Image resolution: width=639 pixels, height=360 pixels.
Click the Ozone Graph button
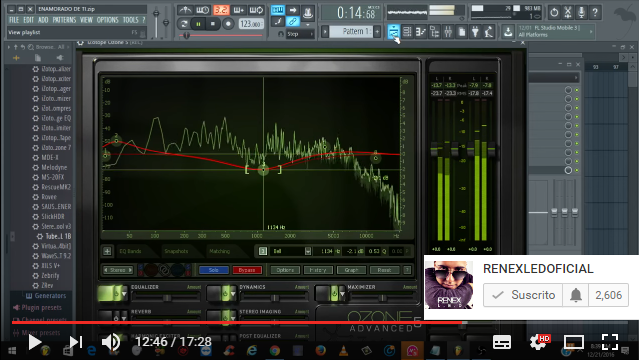coord(351,270)
